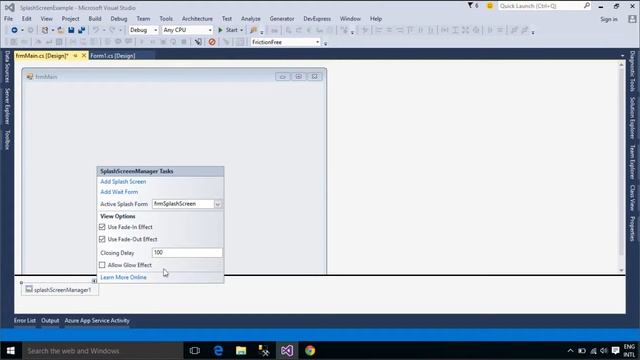Click the Redo toolbar icon
640x360 pixels.
coord(112,30)
